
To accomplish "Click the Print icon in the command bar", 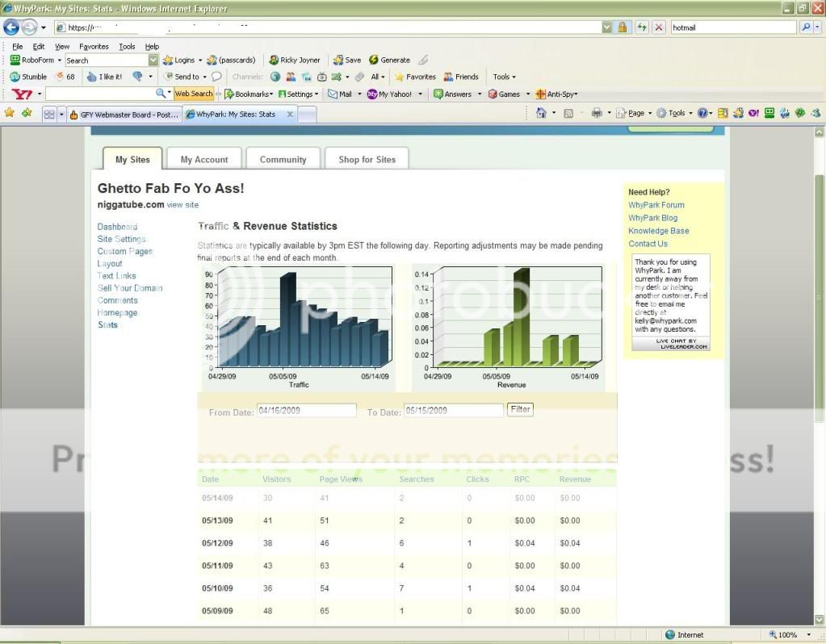I will pyautogui.click(x=597, y=114).
